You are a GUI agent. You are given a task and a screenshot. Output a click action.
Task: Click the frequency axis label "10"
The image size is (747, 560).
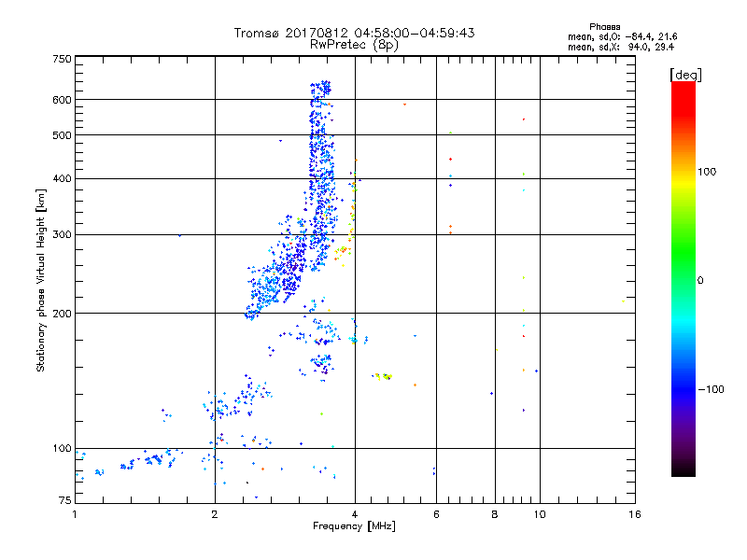tap(540, 514)
